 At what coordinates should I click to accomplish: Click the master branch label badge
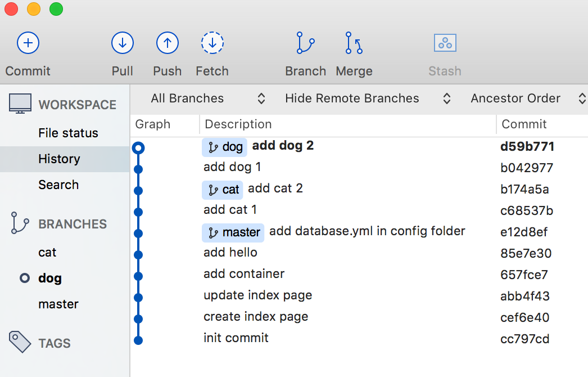[x=233, y=232]
